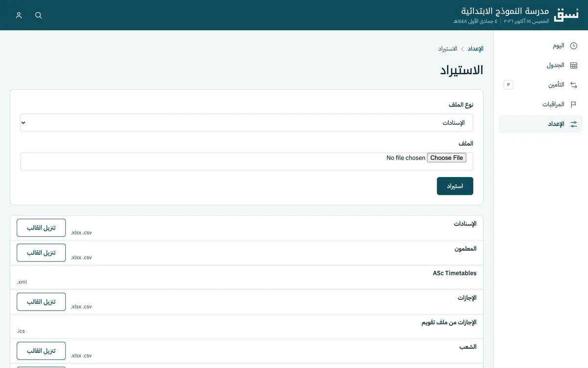
Task: Click the الملف field label
Action: pos(466,144)
